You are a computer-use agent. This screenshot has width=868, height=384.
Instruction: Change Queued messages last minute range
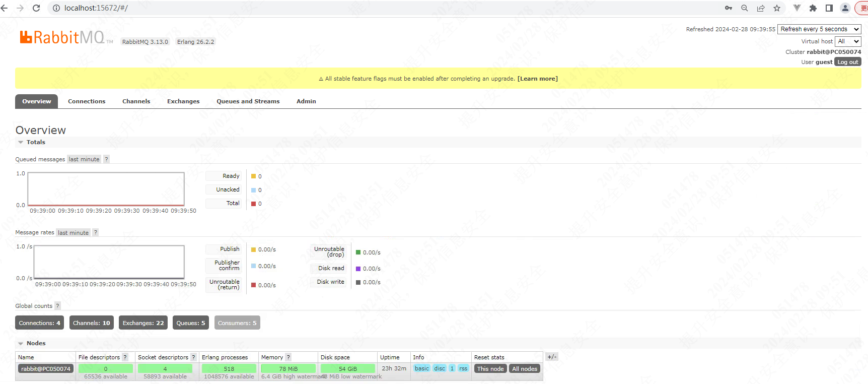pyautogui.click(x=84, y=159)
